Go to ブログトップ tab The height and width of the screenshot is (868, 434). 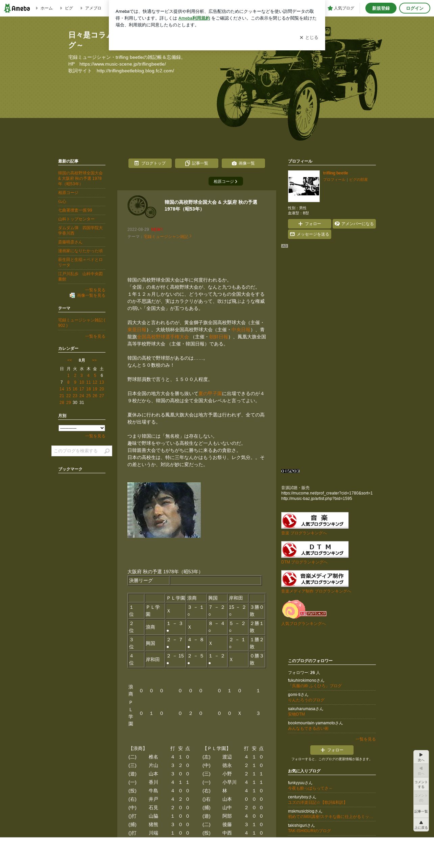click(150, 163)
